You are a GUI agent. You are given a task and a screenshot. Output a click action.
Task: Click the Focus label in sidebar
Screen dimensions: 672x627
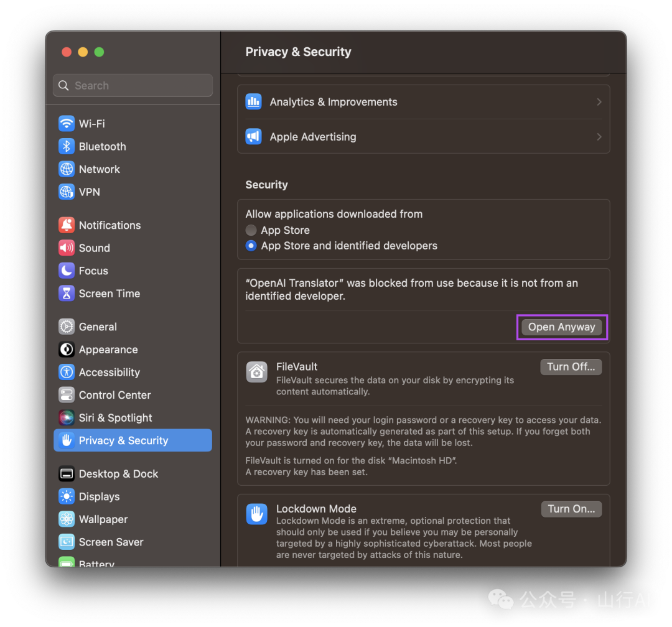pyautogui.click(x=93, y=271)
